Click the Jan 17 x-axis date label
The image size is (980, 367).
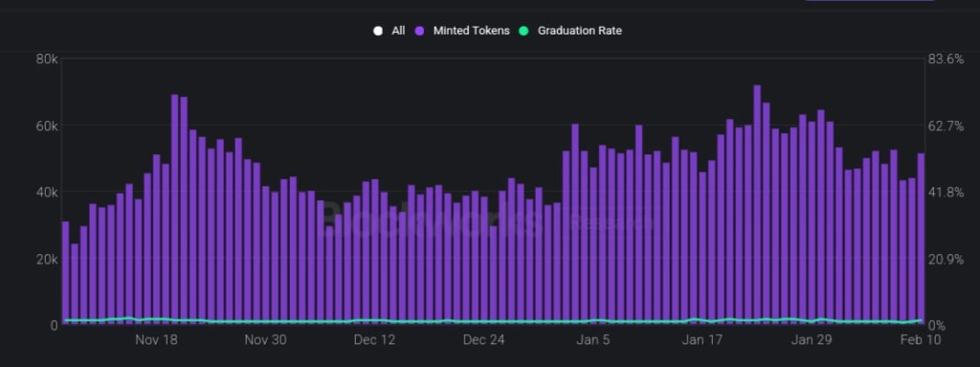pyautogui.click(x=702, y=340)
